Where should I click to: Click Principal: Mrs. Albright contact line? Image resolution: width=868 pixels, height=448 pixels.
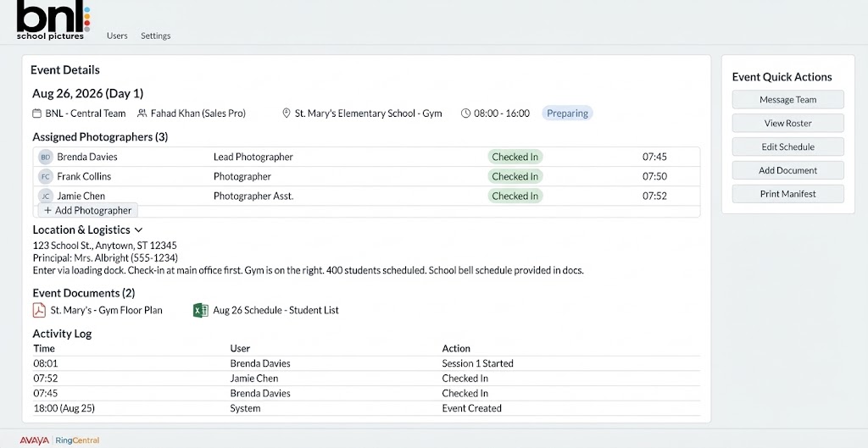pyautogui.click(x=105, y=257)
